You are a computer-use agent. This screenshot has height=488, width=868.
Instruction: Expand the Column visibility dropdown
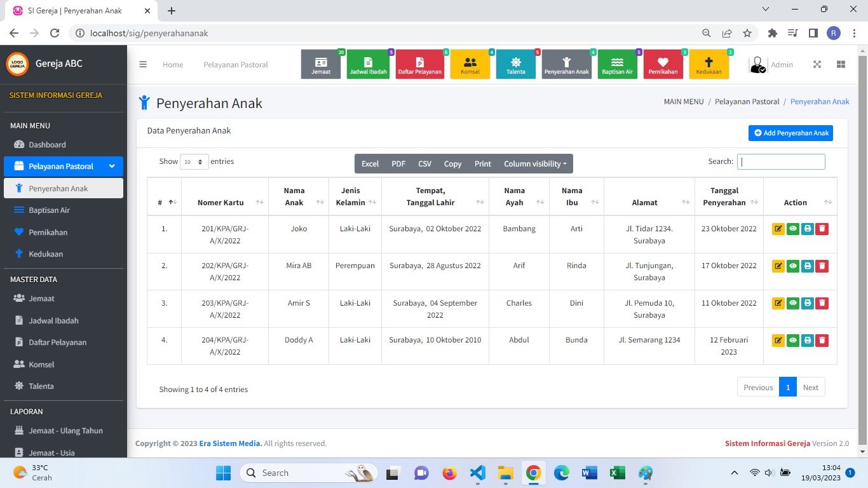[x=534, y=164]
